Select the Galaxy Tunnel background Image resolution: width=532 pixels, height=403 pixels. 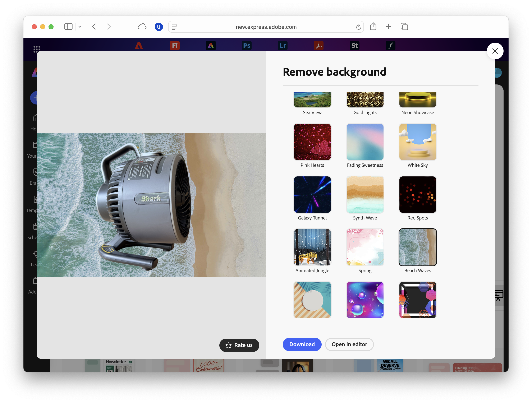312,195
